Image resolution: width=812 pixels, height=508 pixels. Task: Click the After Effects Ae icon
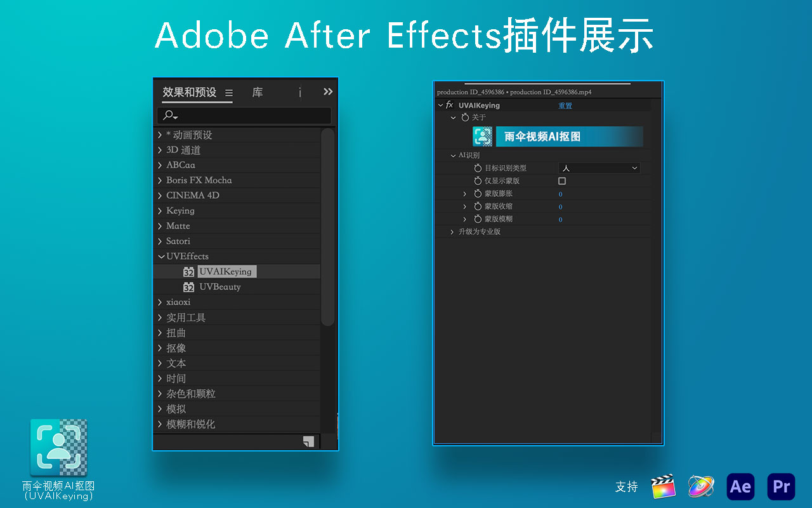[741, 487]
